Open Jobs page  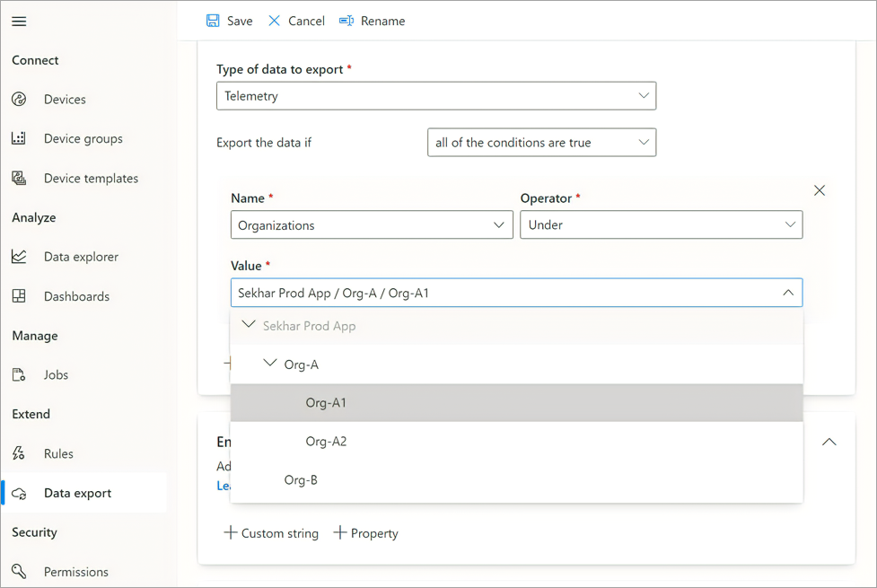tap(56, 374)
